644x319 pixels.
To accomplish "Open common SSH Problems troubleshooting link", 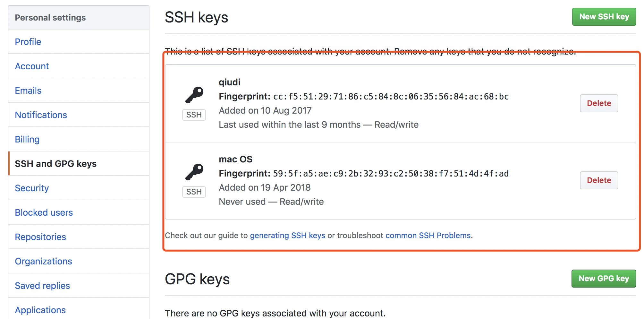I will (428, 236).
